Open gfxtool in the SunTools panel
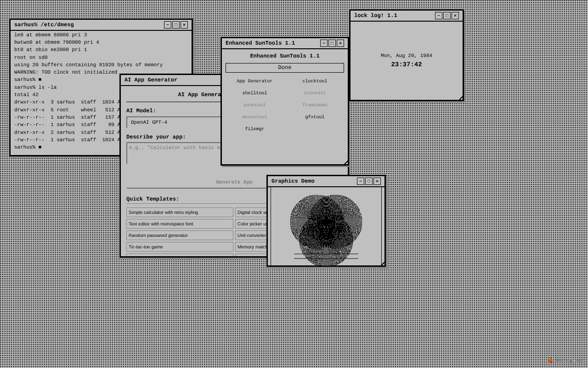Viewport: 588px width, 368px height. pos(315,117)
